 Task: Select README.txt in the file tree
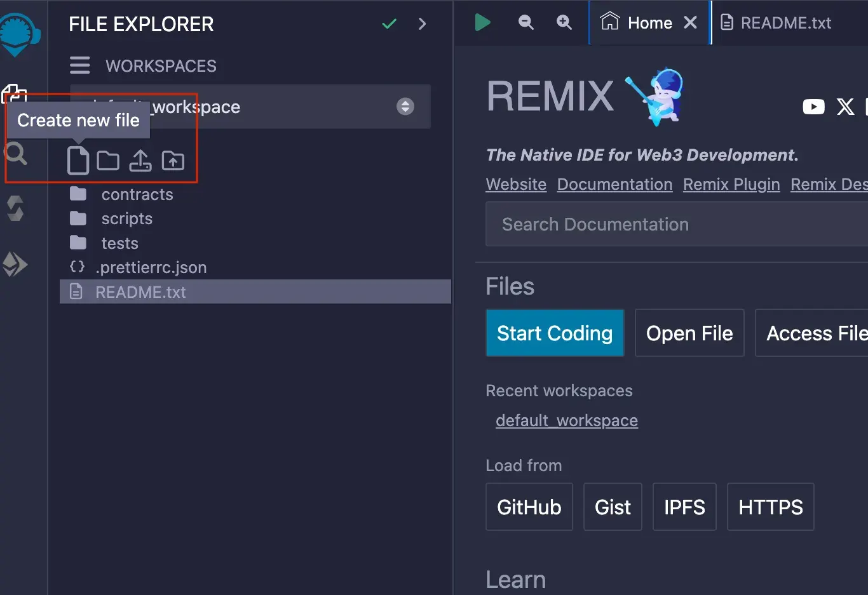tap(255, 292)
